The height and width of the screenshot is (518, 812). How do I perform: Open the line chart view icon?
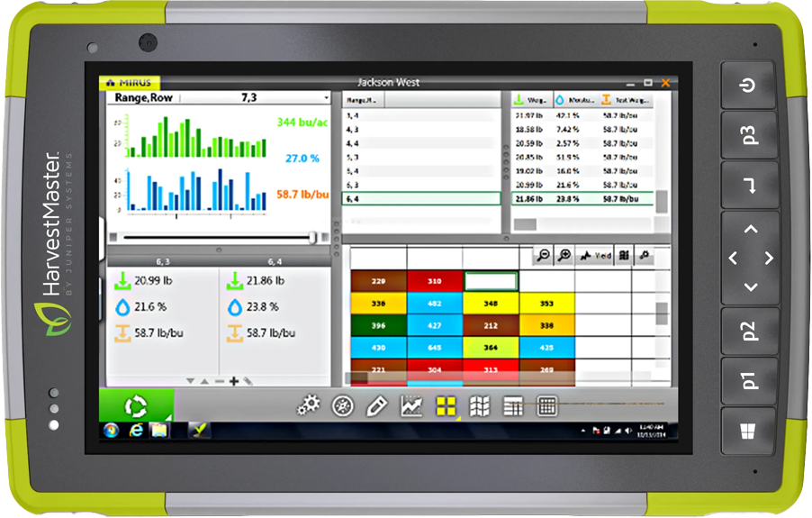coord(411,406)
